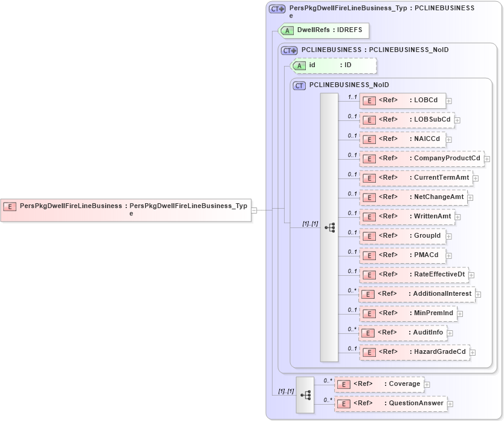
Task: Click the E icon on the LOBCd reference
Action: (x=369, y=100)
